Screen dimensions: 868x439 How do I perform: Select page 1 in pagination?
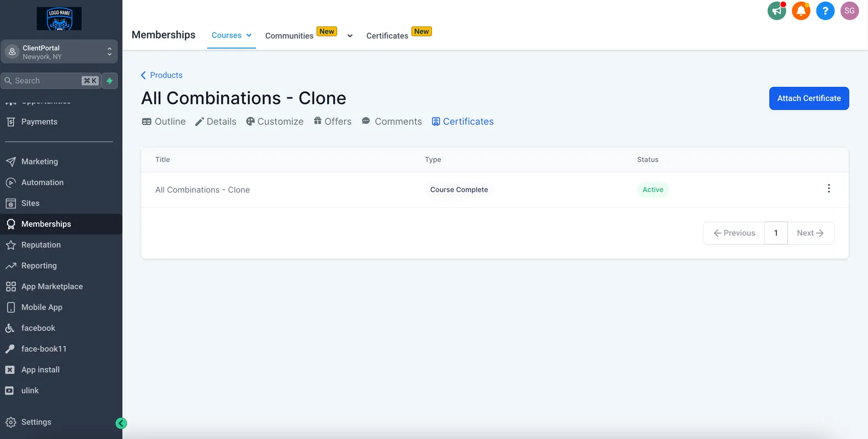(776, 233)
